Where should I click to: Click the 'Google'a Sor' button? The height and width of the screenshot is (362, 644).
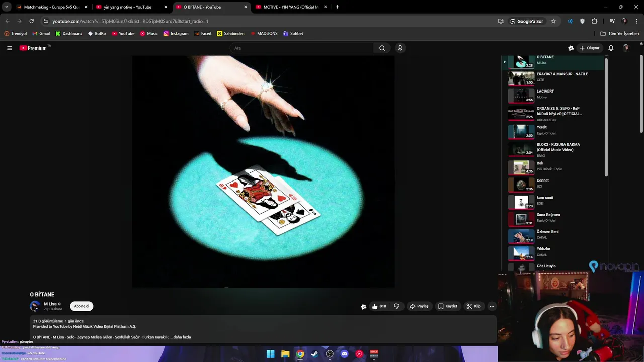pos(526,21)
